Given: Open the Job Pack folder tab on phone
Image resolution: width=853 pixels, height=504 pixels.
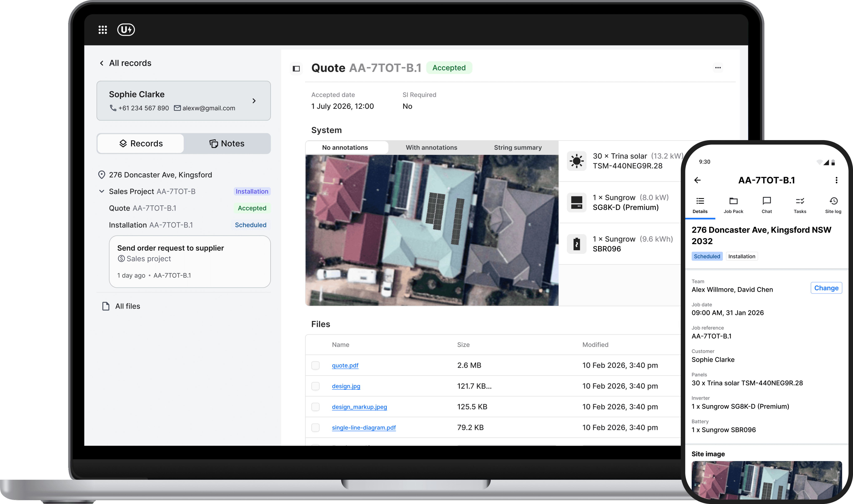Looking at the screenshot, I should point(733,205).
